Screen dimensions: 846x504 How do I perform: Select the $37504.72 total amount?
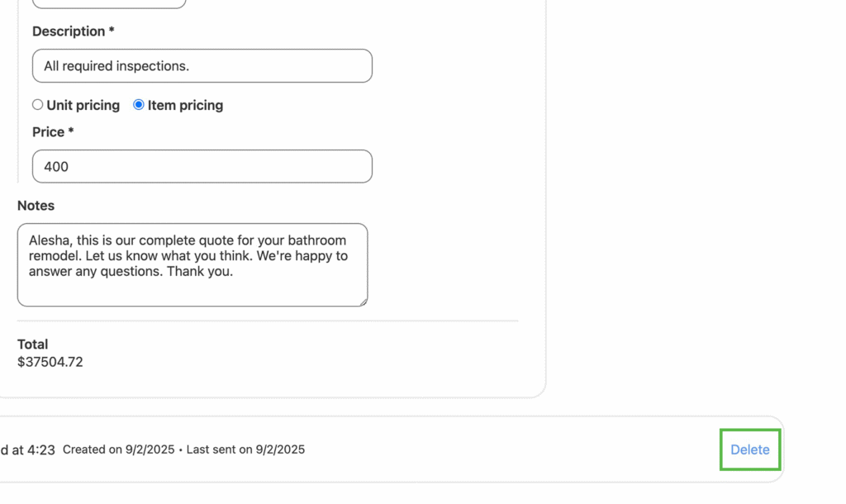[x=50, y=362]
